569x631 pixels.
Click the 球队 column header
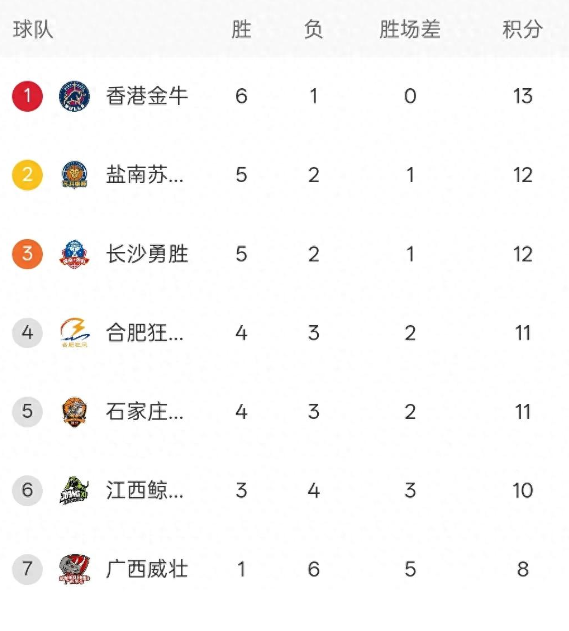pos(33,29)
